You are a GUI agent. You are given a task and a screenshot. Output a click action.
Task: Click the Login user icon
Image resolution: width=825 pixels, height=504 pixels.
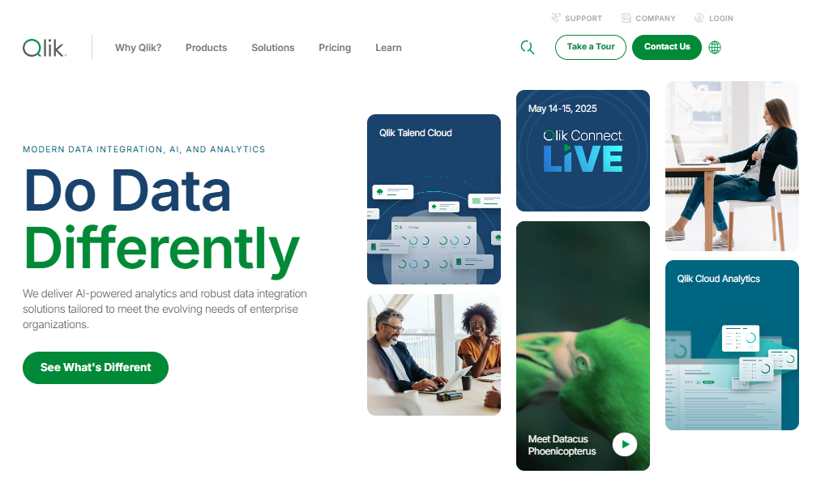tap(699, 18)
